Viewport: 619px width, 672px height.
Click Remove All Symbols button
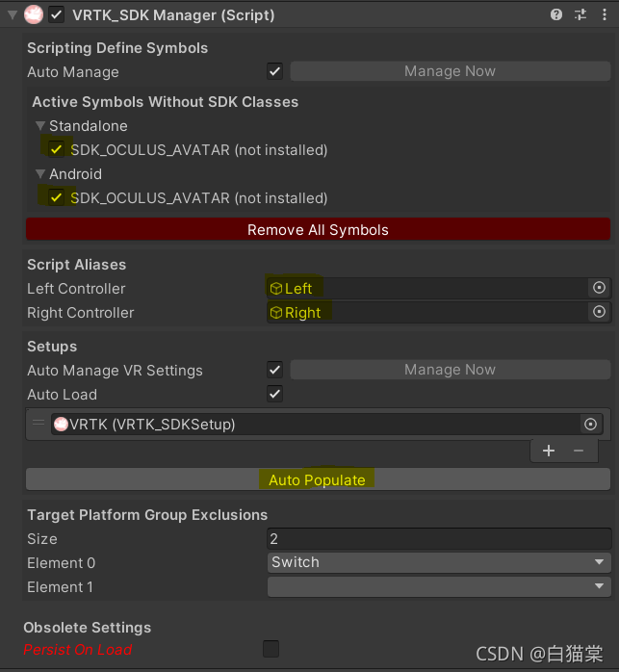tap(318, 229)
